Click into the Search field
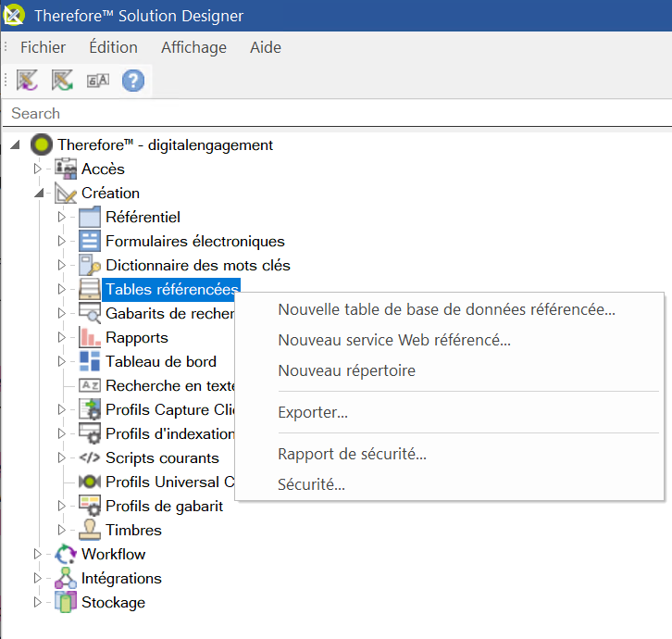 (x=339, y=113)
